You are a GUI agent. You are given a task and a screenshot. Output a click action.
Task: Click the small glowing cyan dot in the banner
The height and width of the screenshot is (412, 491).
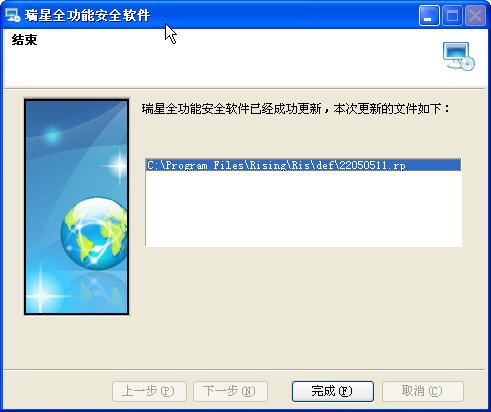pos(52,135)
